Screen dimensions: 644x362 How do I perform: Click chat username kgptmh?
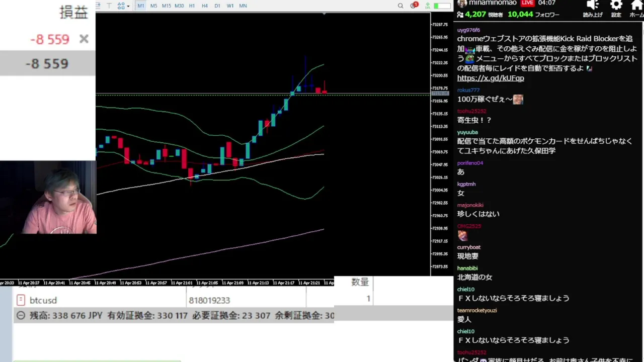pyautogui.click(x=466, y=184)
